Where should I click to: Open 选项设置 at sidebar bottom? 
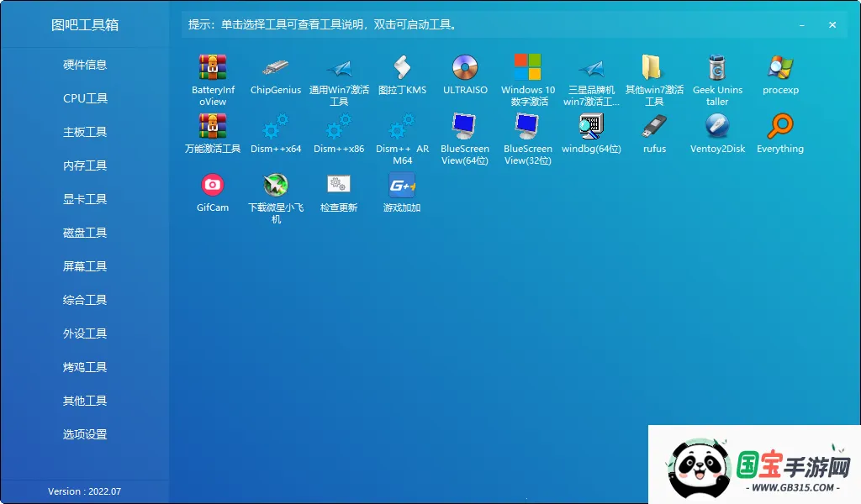(x=84, y=434)
